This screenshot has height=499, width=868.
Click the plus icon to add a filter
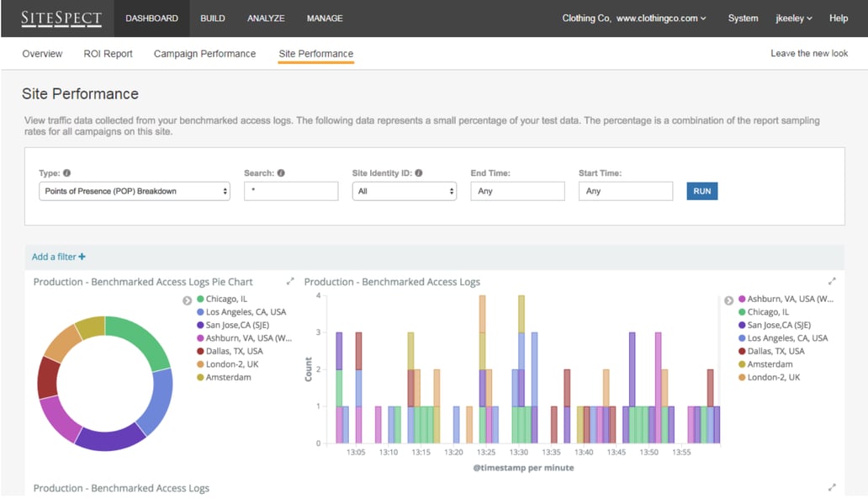click(x=82, y=257)
